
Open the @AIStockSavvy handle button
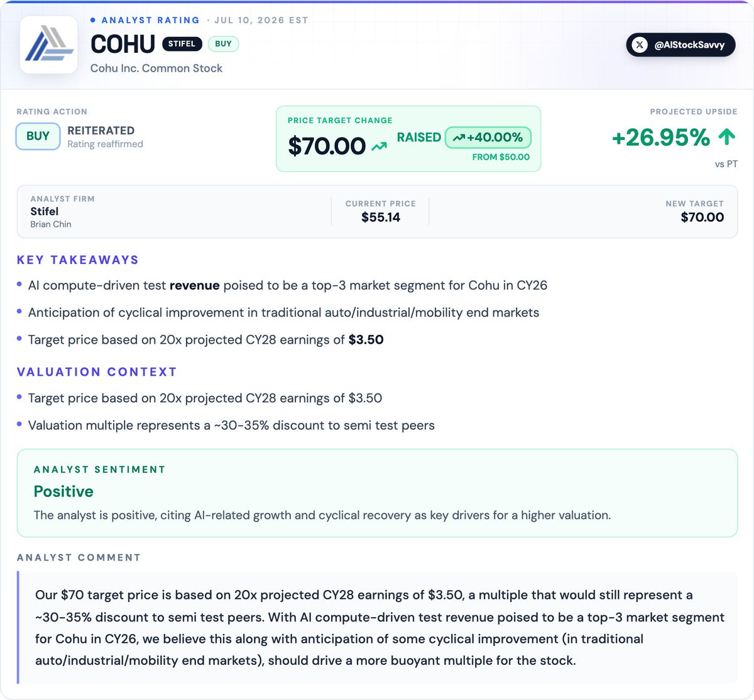pos(680,45)
